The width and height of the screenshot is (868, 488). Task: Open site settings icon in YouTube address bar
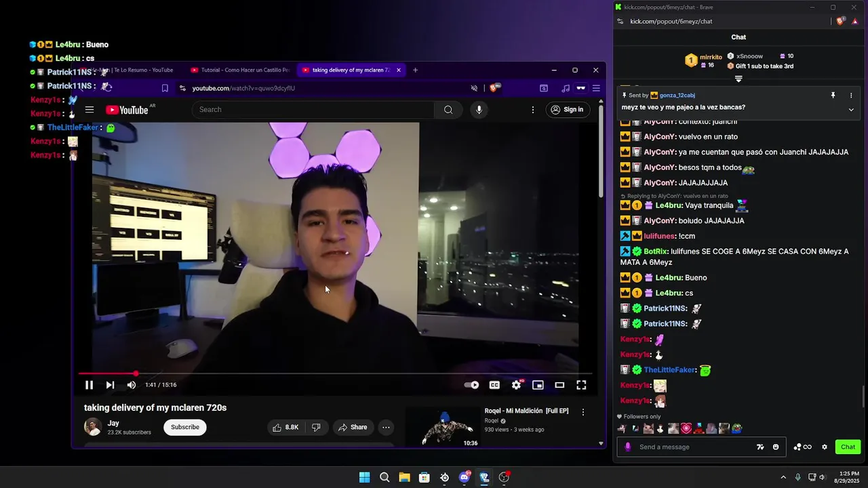click(182, 88)
